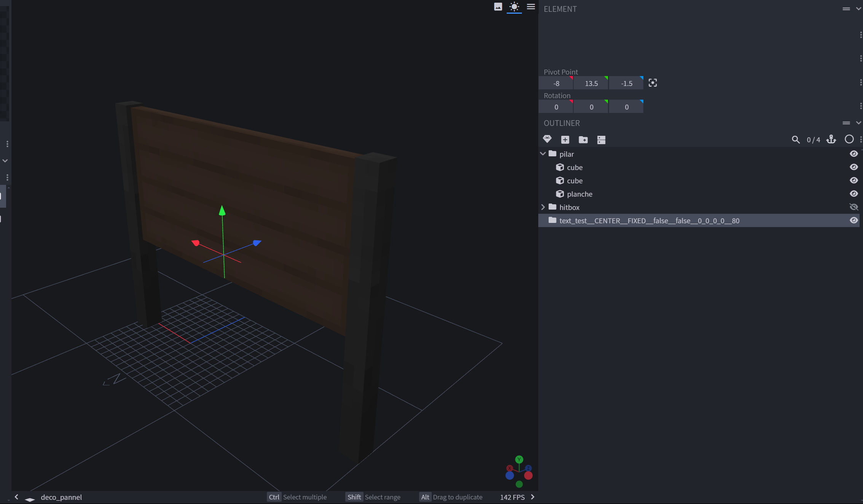Click the Element panel drag handle
The height and width of the screenshot is (504, 863).
point(846,9)
